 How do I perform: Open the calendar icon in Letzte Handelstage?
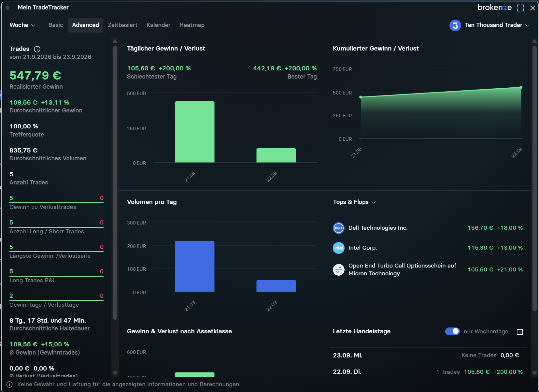point(520,332)
